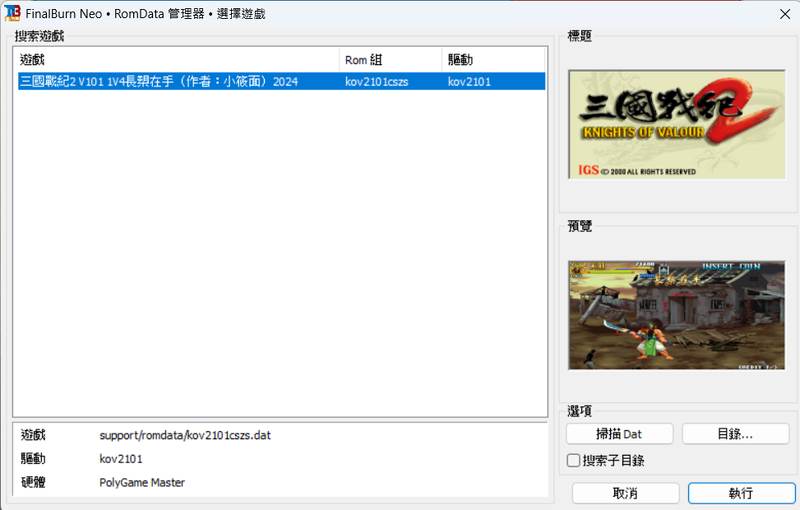This screenshot has height=510, width=800.
Task: Click the Knights of Valour 2 title image
Action: coord(677,124)
